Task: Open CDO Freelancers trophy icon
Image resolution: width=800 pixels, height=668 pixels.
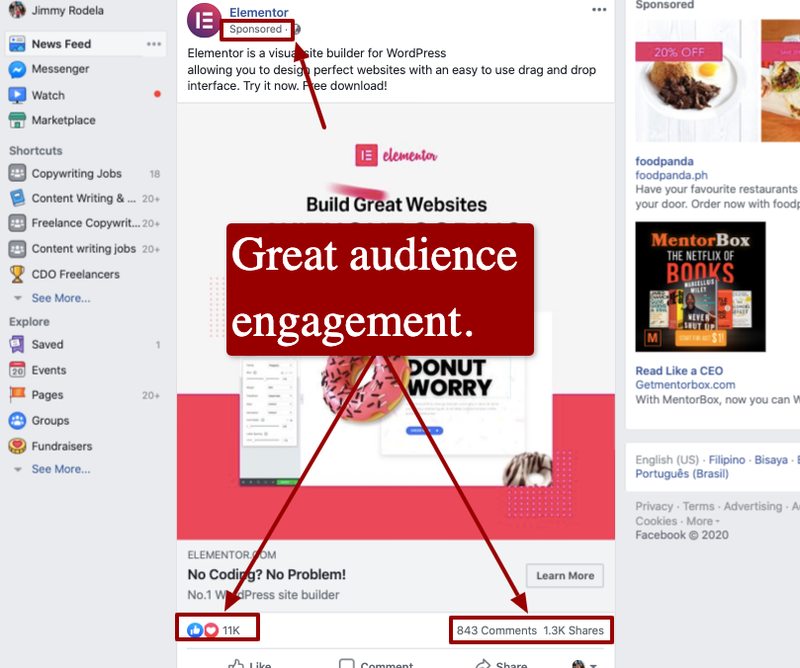Action: tap(17, 274)
